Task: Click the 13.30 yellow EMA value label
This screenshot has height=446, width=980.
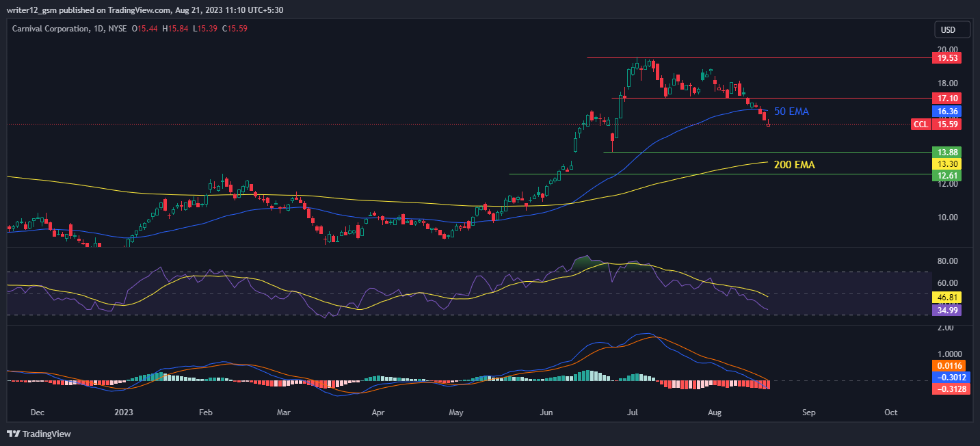Action: point(947,164)
